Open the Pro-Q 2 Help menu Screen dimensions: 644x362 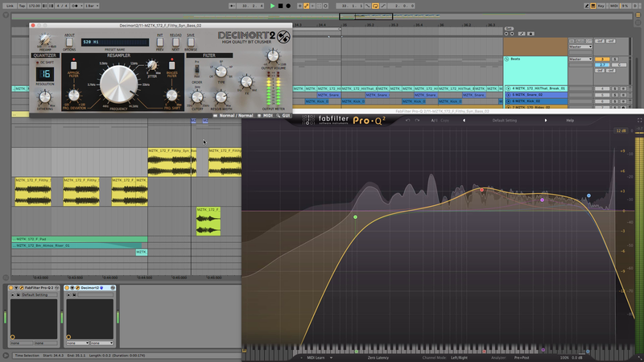point(570,120)
